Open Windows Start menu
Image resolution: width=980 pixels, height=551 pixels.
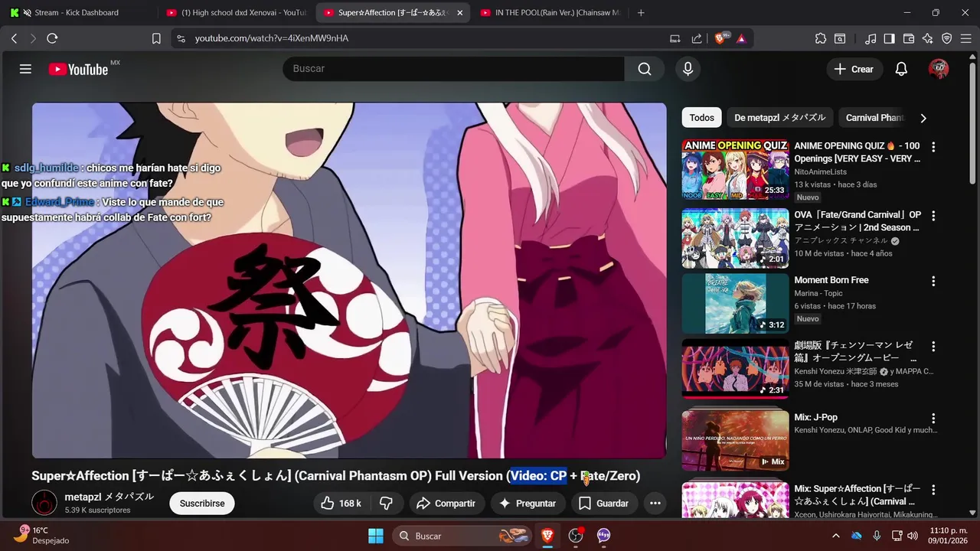tap(375, 536)
